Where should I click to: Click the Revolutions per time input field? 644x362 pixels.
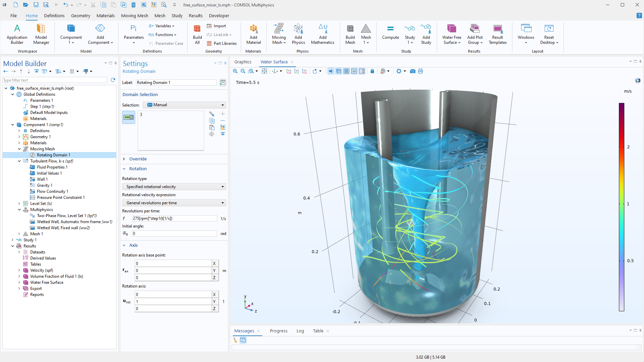pos(174,218)
